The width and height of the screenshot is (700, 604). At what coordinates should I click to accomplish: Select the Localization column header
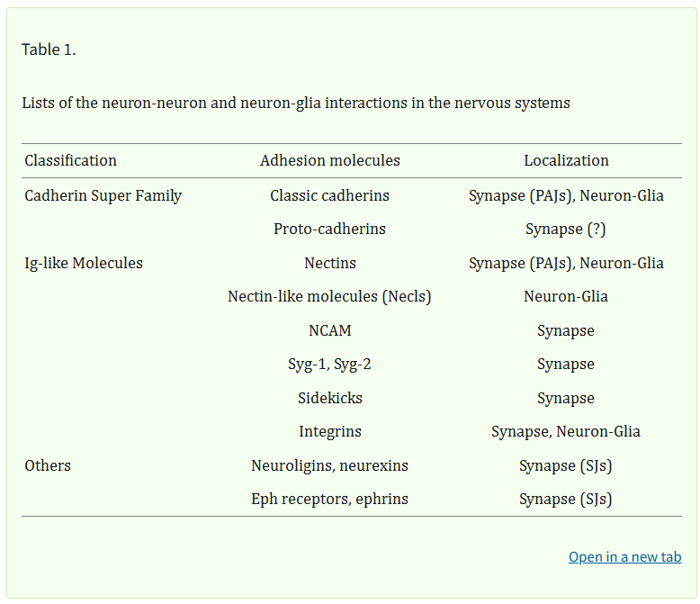(x=566, y=160)
